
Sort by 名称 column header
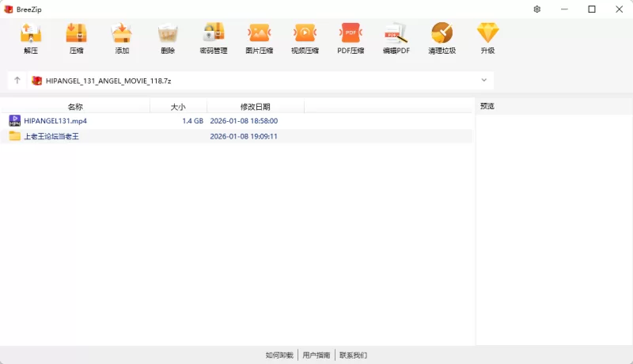[75, 107]
